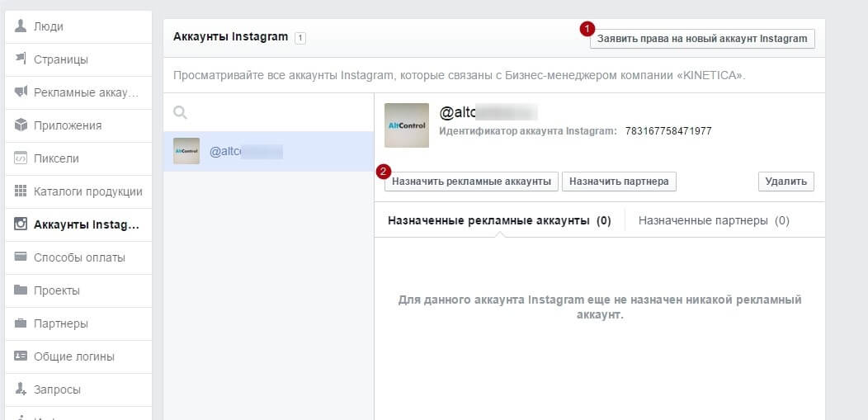
Task: Click Заявить права на новый аккаунт Instagram
Action: point(702,39)
